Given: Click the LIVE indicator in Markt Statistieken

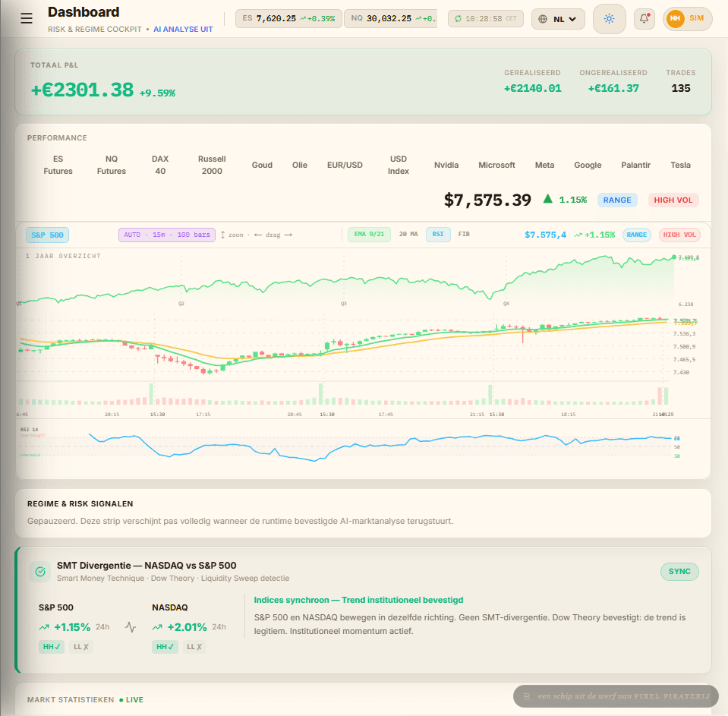Looking at the screenshot, I should (x=131, y=700).
